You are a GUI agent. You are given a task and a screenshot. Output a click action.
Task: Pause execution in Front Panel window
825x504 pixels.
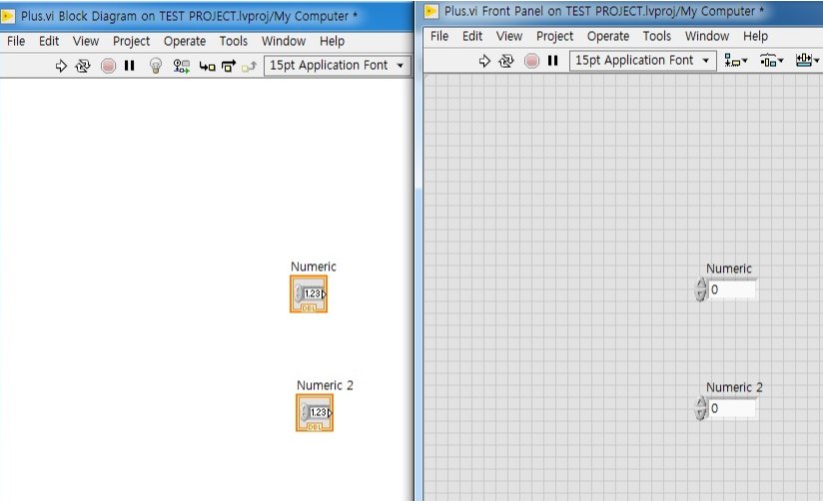tap(553, 61)
